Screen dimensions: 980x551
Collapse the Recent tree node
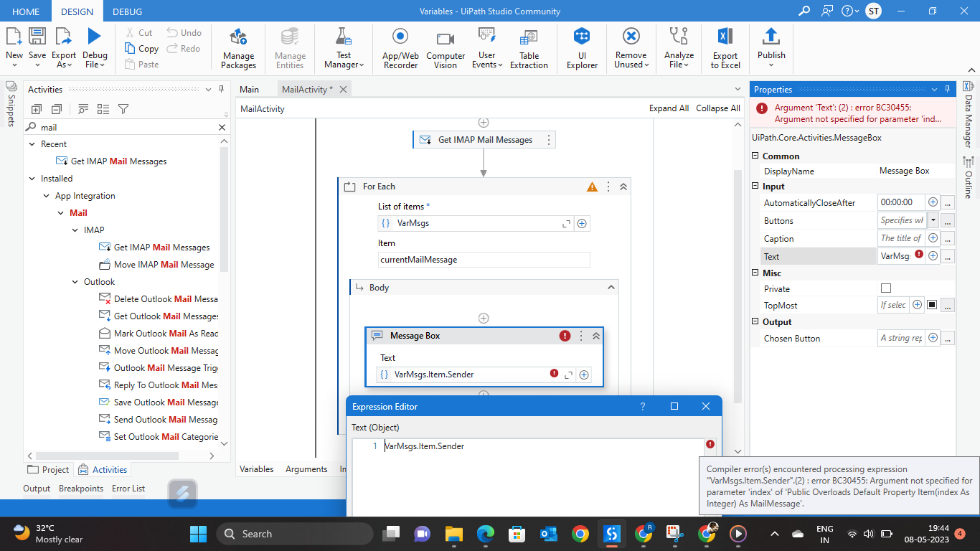[32, 144]
